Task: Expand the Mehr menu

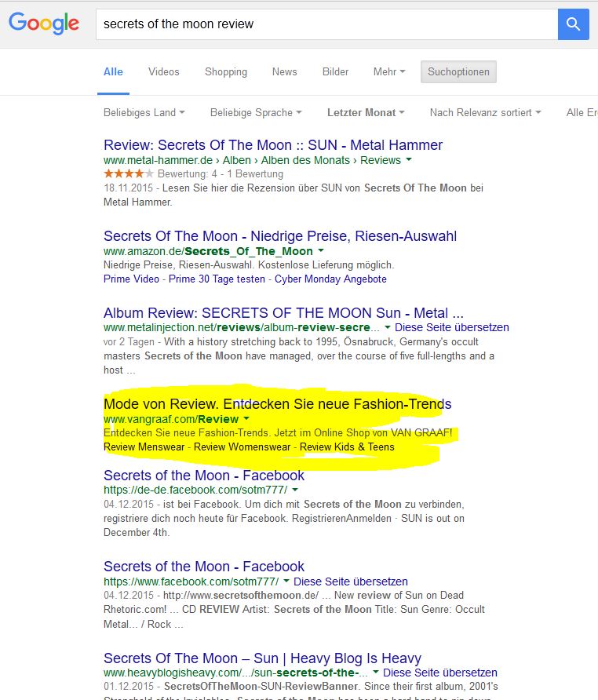Action: (x=389, y=72)
